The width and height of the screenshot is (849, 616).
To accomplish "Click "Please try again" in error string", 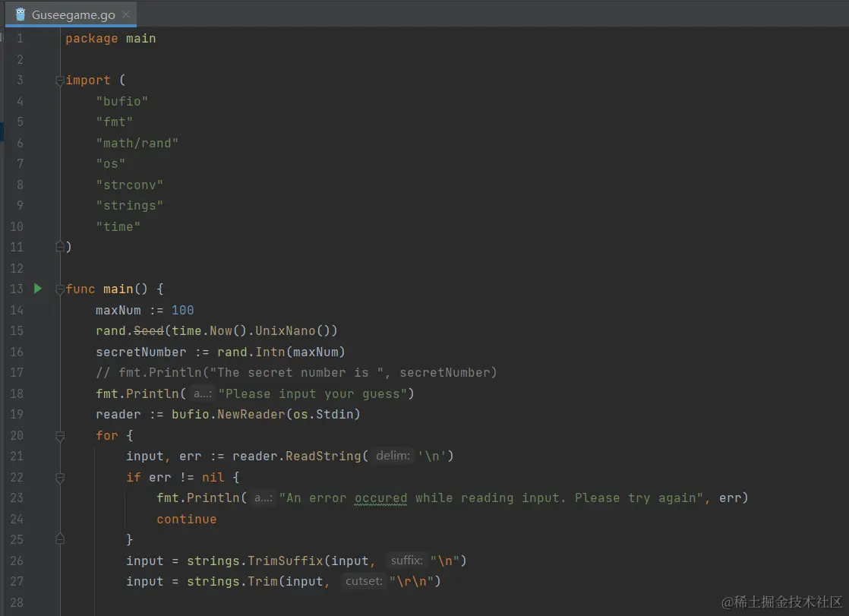I will tap(634, 498).
